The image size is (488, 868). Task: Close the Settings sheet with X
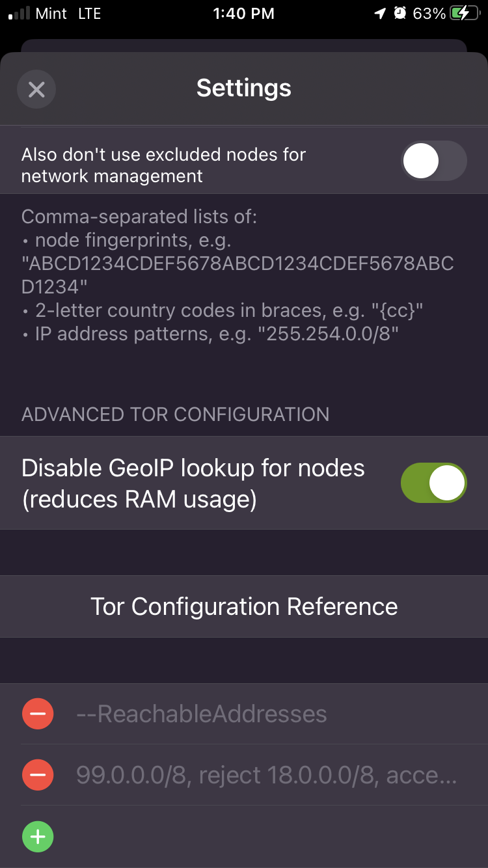tap(36, 89)
